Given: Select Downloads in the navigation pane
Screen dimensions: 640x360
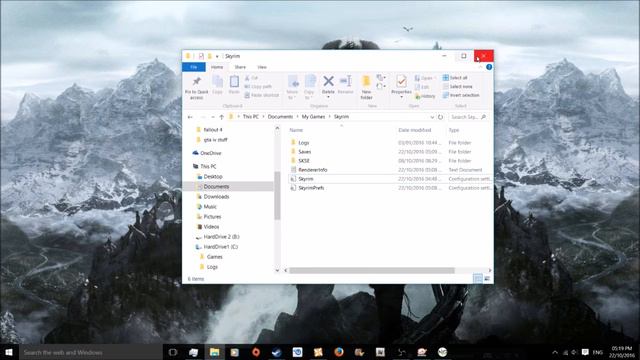Looking at the screenshot, I should pyautogui.click(x=216, y=197).
